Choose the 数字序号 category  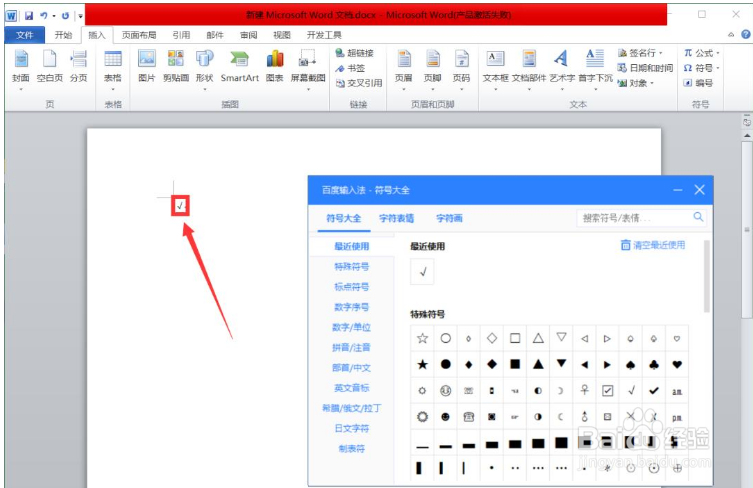[x=352, y=307]
